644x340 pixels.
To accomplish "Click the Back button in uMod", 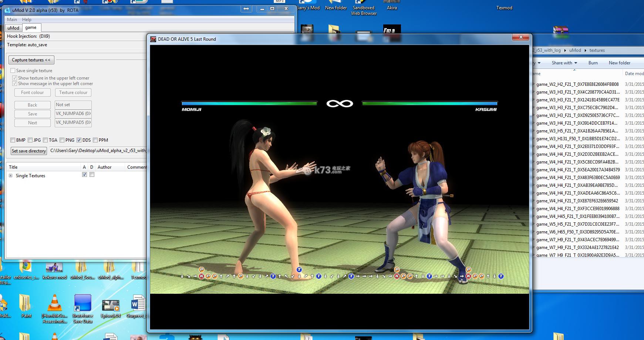I will coord(33,105).
